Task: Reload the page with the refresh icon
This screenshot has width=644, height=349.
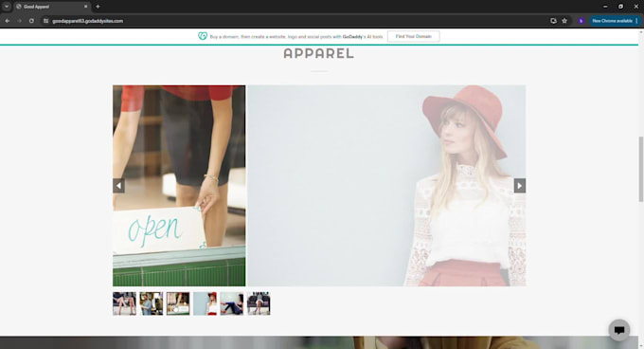Action: point(31,21)
